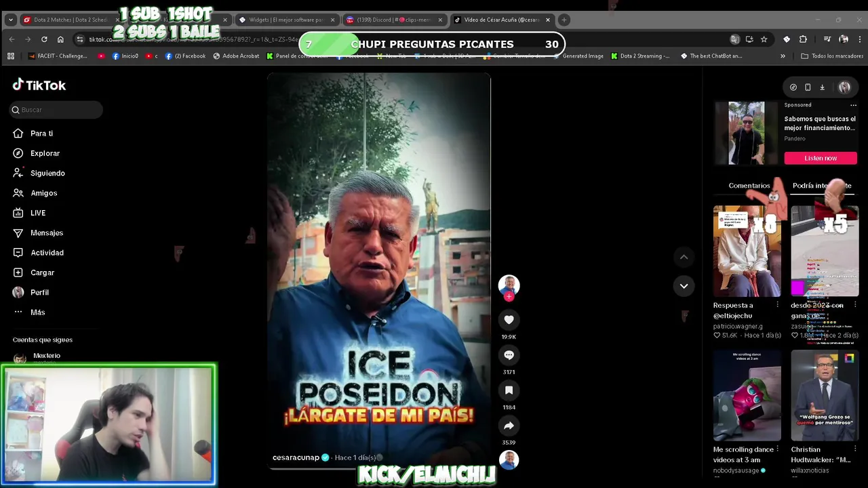Open the tab search dropdown arrow
The height and width of the screenshot is (488, 868).
10,20
